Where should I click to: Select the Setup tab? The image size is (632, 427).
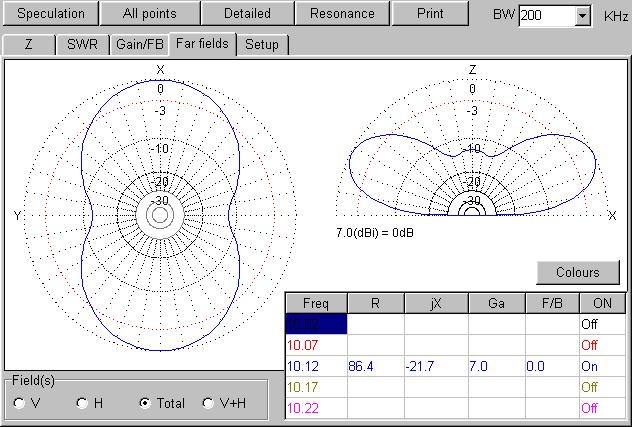(x=262, y=45)
